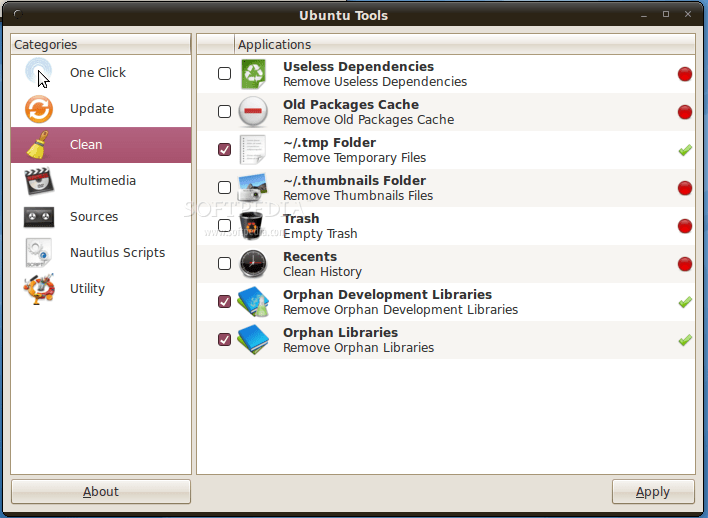Click red status dot for Old Packages Cache
Image resolution: width=708 pixels, height=518 pixels.
(685, 112)
